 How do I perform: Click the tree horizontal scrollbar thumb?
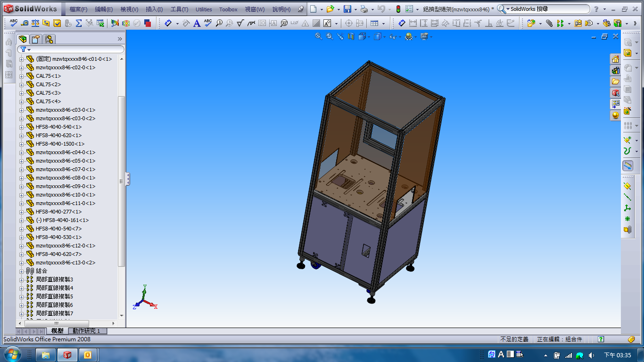57,323
